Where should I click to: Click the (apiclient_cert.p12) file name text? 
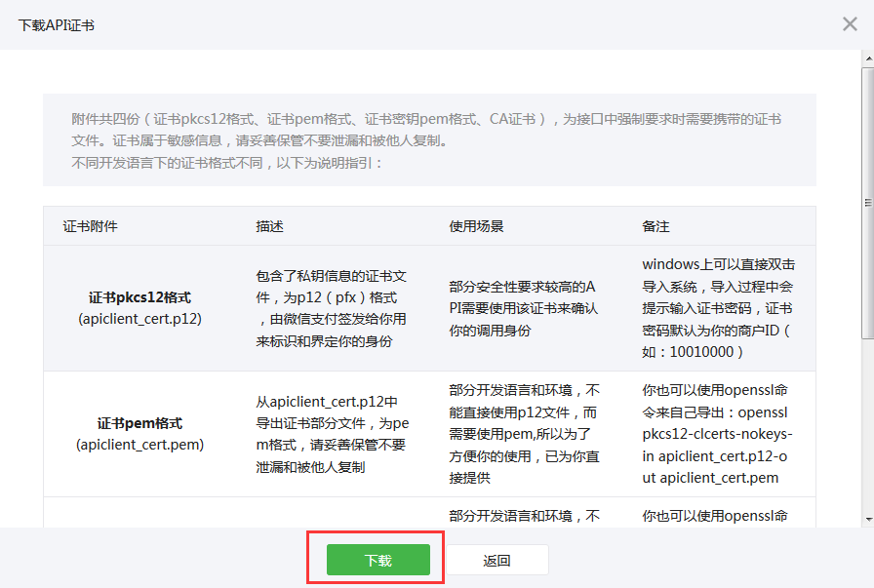[x=139, y=319]
